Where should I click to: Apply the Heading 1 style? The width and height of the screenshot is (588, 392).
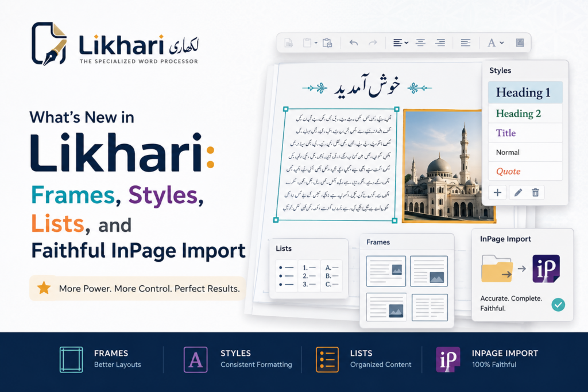tap(525, 92)
